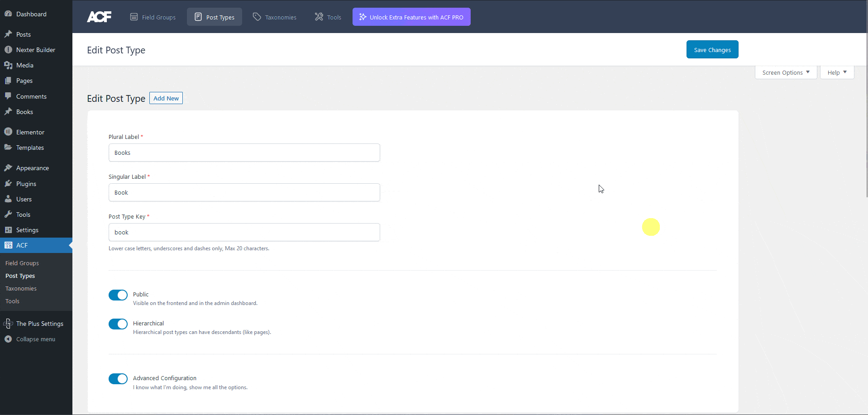
Task: Expand the Screen Options dropdown
Action: coord(785,72)
